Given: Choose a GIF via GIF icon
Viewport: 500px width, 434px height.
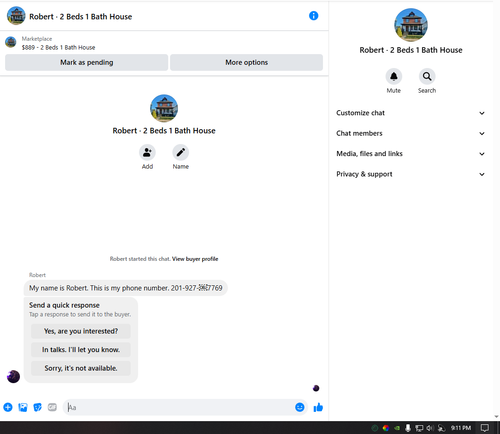Looking at the screenshot, I should coord(52,407).
